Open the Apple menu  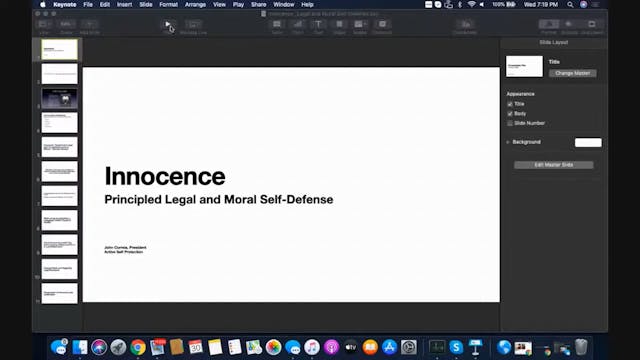(x=43, y=5)
